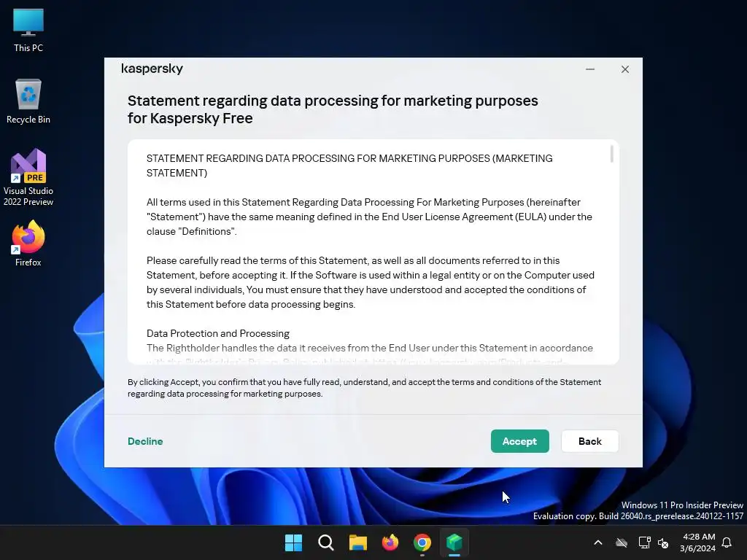The width and height of the screenshot is (747, 560).
Task: Launch Firefox from the taskbar
Action: point(390,542)
